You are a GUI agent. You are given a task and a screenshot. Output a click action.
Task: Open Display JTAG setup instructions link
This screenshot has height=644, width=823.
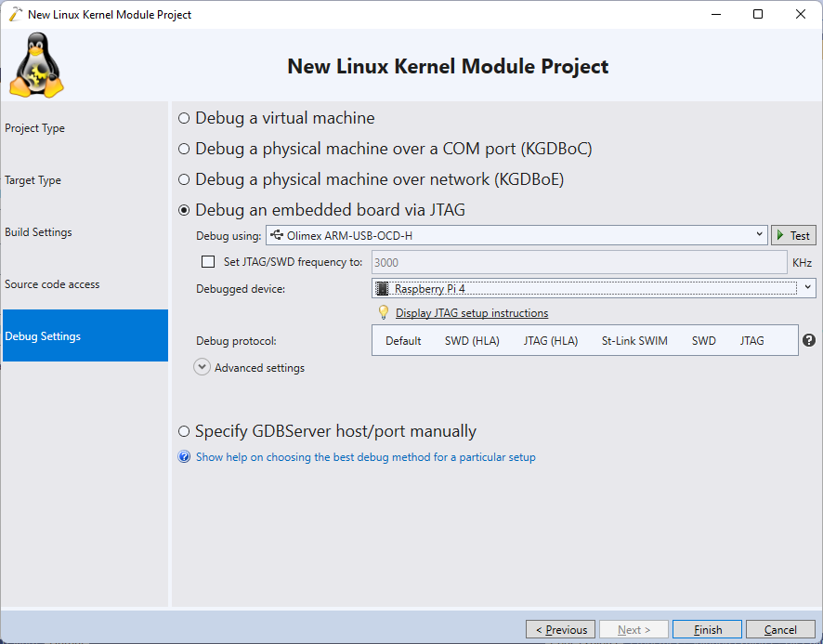(472, 313)
